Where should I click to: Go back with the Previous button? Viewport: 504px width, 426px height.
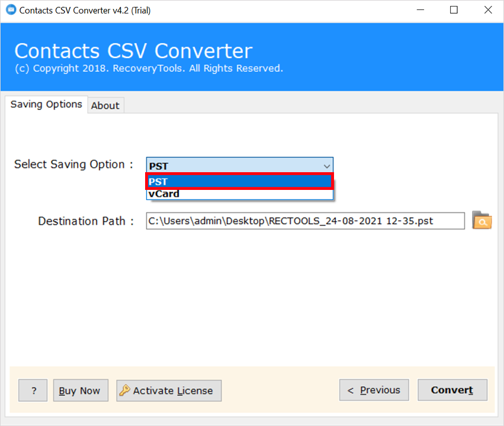(374, 390)
